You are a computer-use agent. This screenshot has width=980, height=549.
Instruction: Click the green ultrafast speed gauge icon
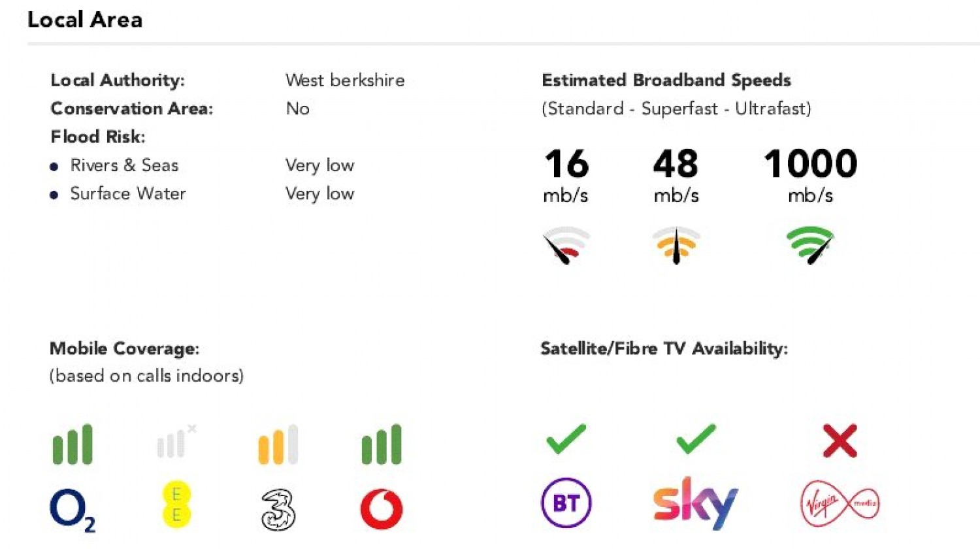[x=810, y=244]
